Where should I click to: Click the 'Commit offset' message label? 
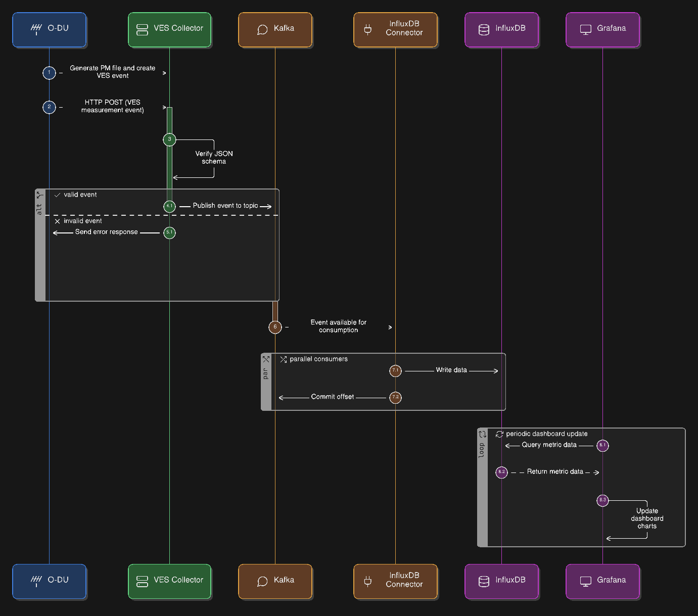(x=333, y=397)
